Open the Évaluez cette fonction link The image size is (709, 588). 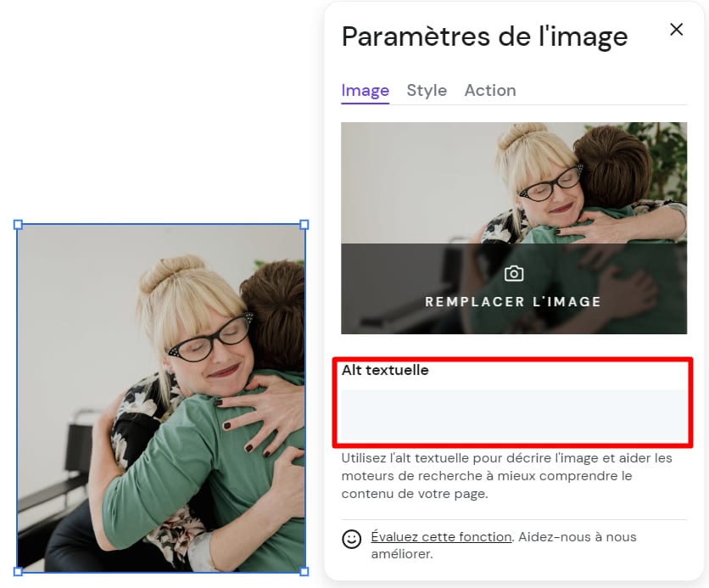441,537
